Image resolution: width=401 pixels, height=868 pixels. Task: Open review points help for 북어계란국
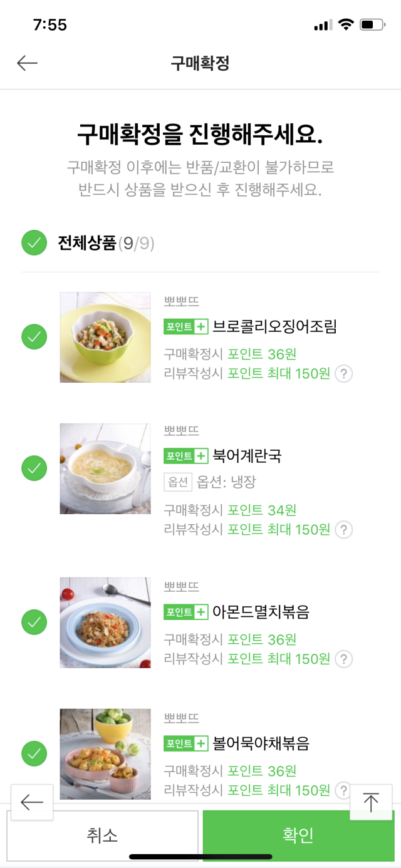343,530
